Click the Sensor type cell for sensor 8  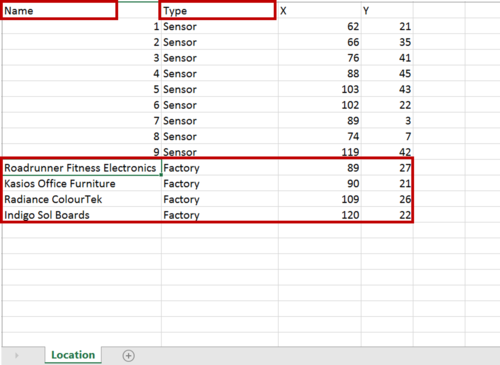click(220, 136)
